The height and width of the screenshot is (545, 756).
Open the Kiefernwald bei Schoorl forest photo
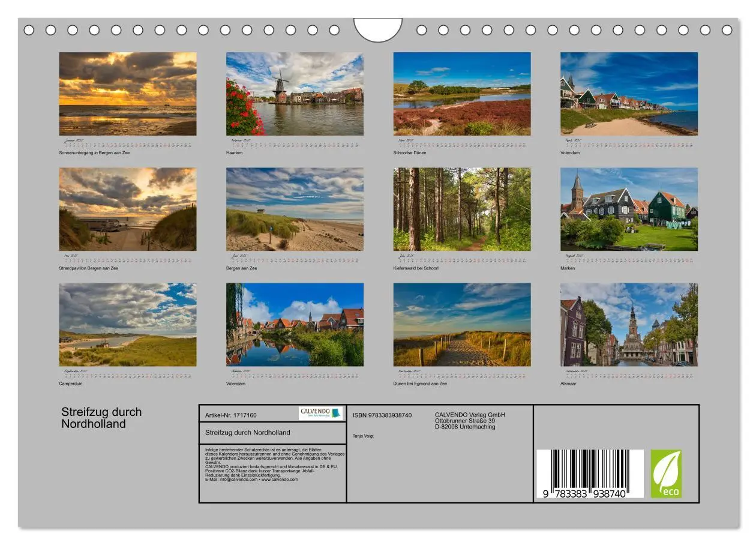pyautogui.click(x=462, y=209)
